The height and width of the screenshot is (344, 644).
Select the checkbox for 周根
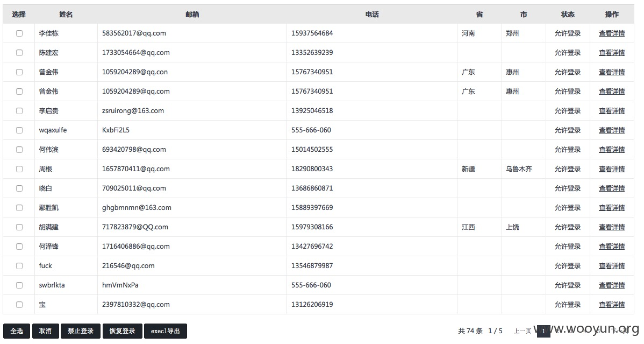tap(19, 169)
